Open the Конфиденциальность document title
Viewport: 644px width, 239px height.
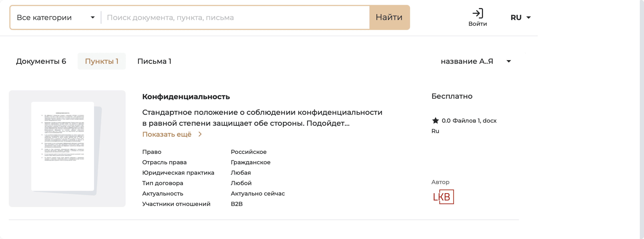(x=186, y=97)
